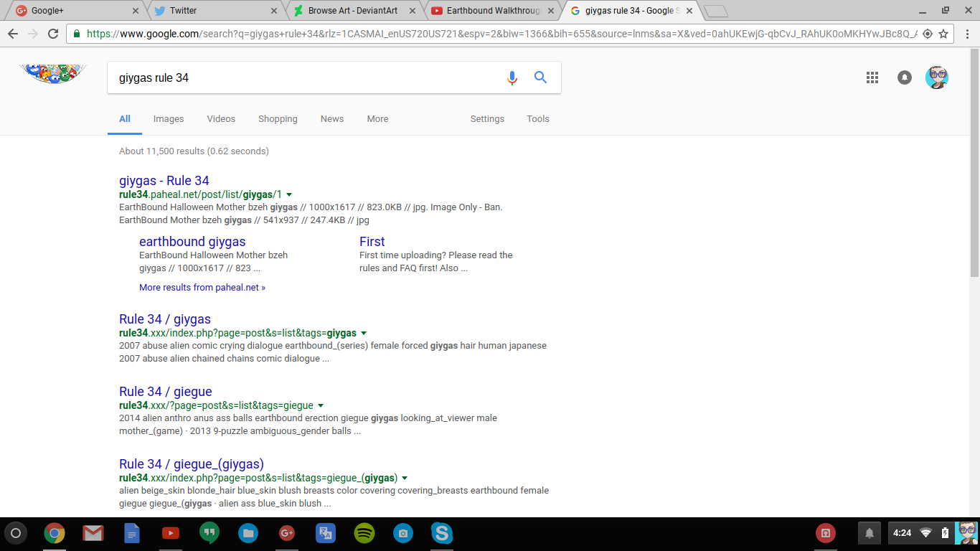
Task: Expand dropdown arrow beside rule34.paheal.net URL
Action: (x=289, y=194)
